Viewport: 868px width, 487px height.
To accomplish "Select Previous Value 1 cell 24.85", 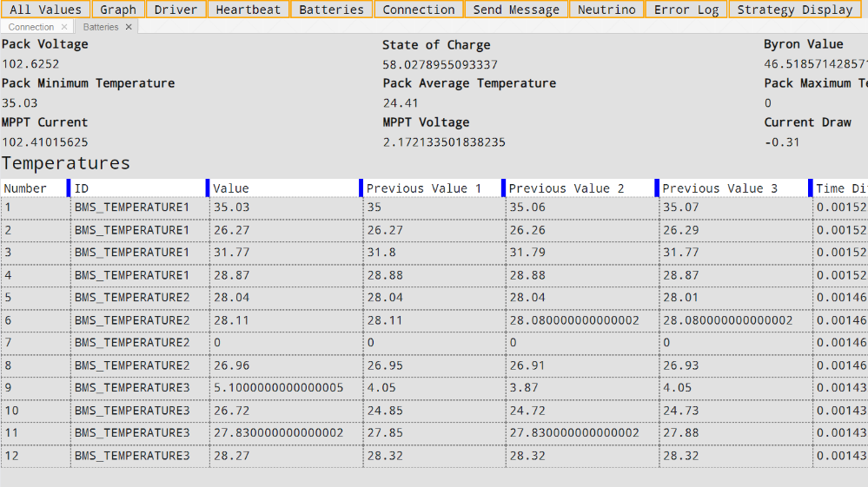I will point(434,411).
